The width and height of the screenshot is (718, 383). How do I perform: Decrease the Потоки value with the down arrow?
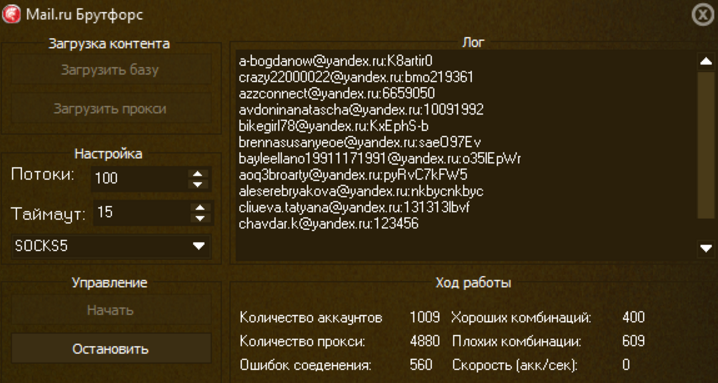[x=198, y=184]
